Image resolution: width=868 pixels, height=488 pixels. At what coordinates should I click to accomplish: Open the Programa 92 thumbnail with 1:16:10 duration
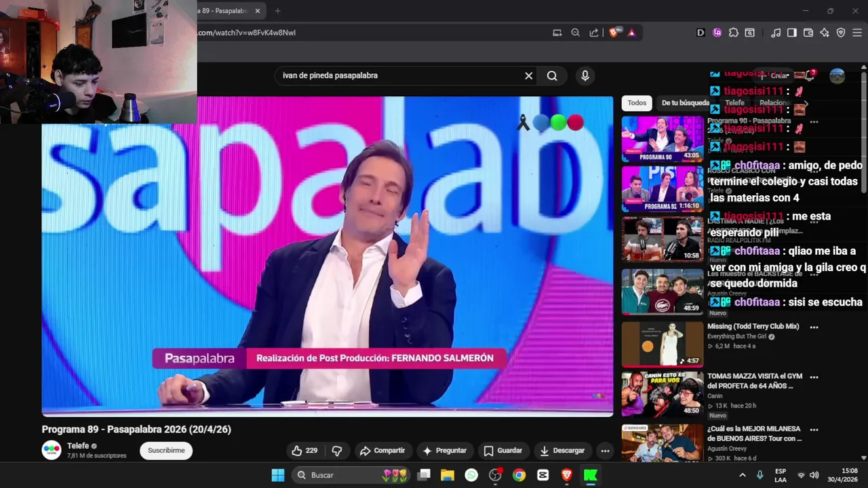[663, 190]
